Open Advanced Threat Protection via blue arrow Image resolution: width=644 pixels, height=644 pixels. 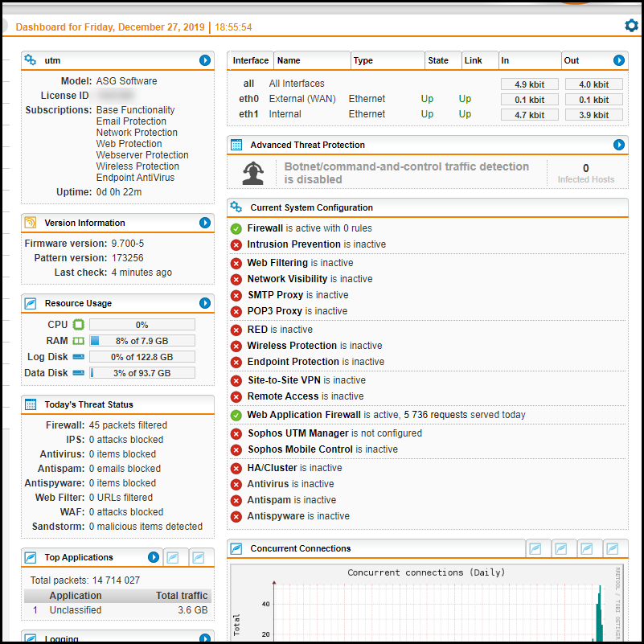pyautogui.click(x=619, y=145)
